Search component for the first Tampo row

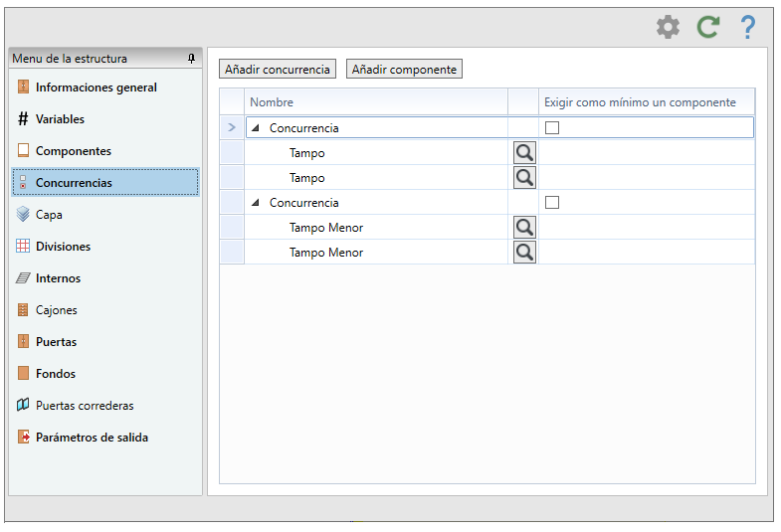pyautogui.click(x=524, y=153)
